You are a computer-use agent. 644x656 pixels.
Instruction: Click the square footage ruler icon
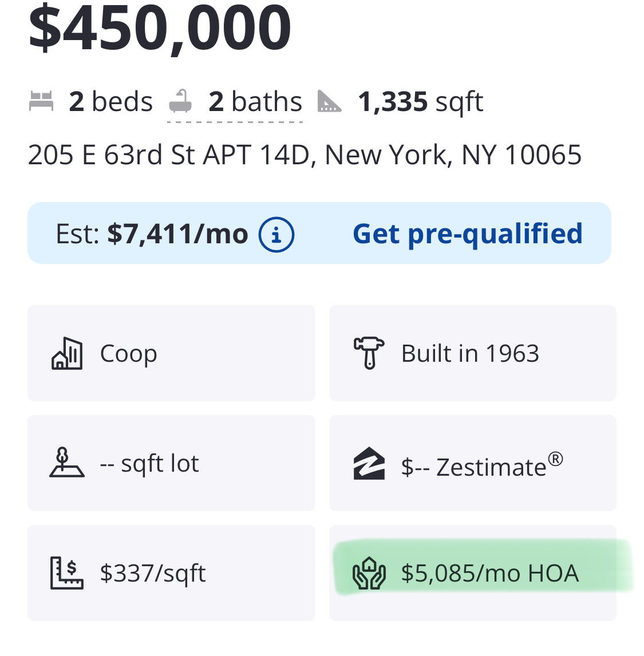click(329, 102)
